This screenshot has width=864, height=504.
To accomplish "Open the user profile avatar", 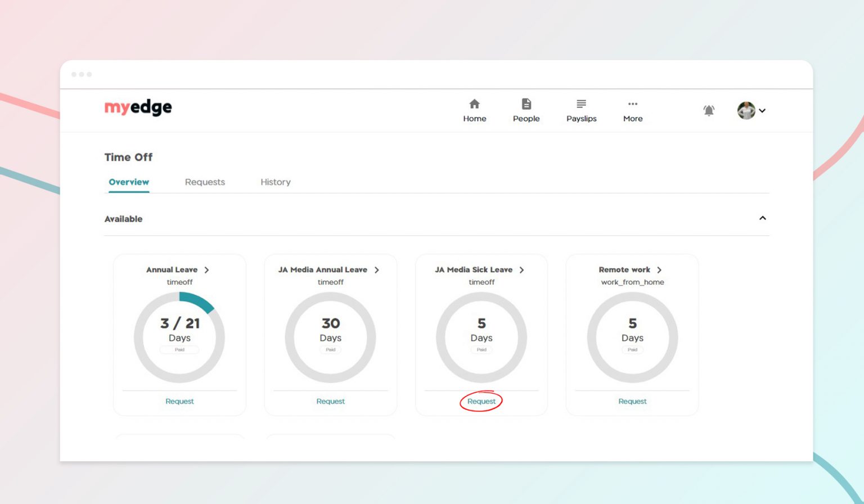I will (x=745, y=110).
